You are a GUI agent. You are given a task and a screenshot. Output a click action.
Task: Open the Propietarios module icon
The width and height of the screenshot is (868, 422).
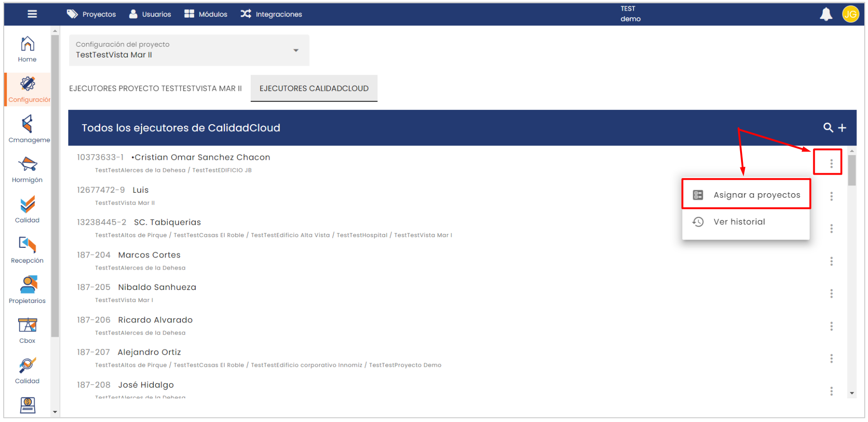coord(27,290)
